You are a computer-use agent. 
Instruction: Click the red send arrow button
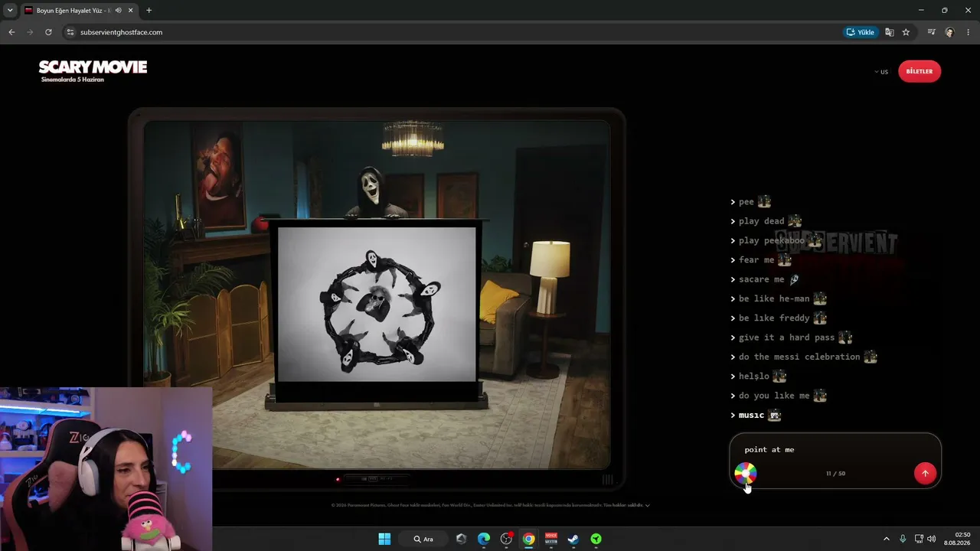925,474
